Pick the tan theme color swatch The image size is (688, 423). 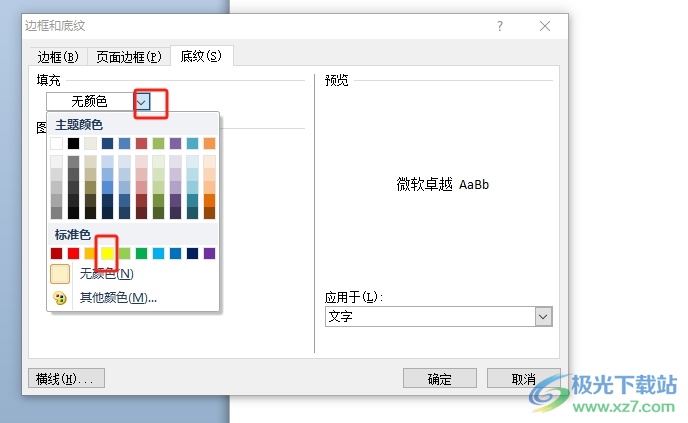click(90, 143)
